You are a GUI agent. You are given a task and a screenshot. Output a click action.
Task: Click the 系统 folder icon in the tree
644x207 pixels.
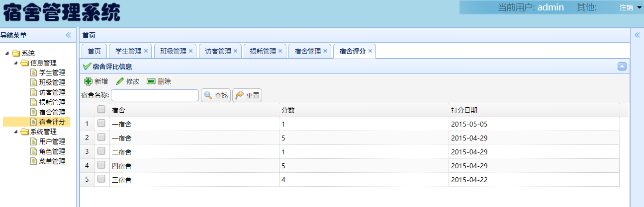point(16,53)
